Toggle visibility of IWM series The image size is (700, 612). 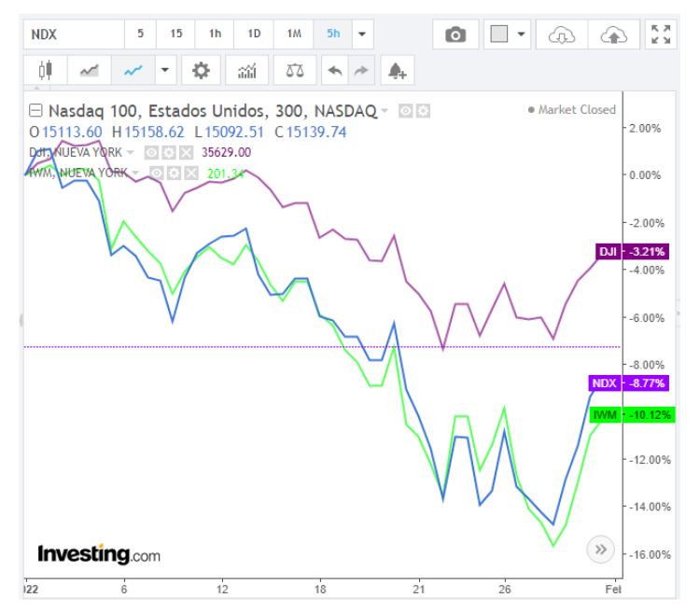pyautogui.click(x=156, y=174)
